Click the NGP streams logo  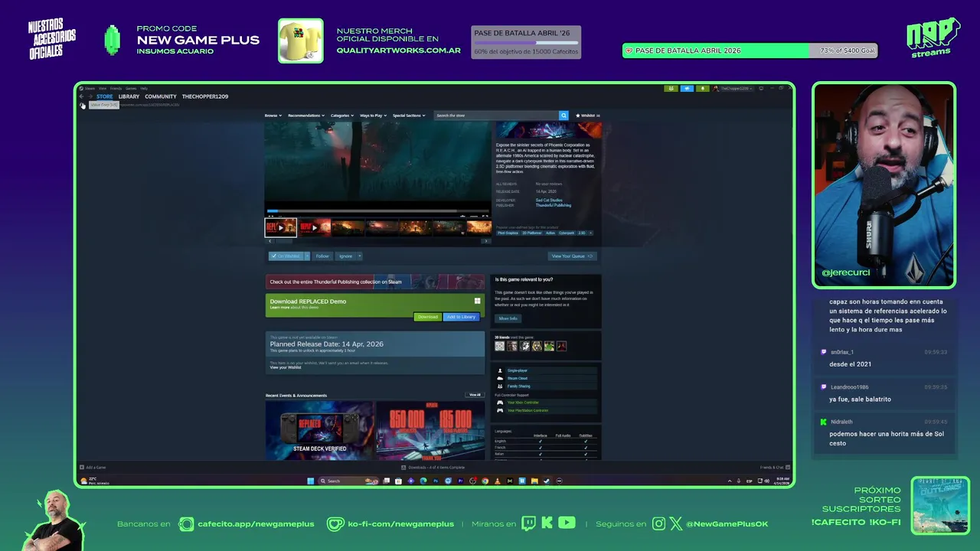pyautogui.click(x=933, y=37)
